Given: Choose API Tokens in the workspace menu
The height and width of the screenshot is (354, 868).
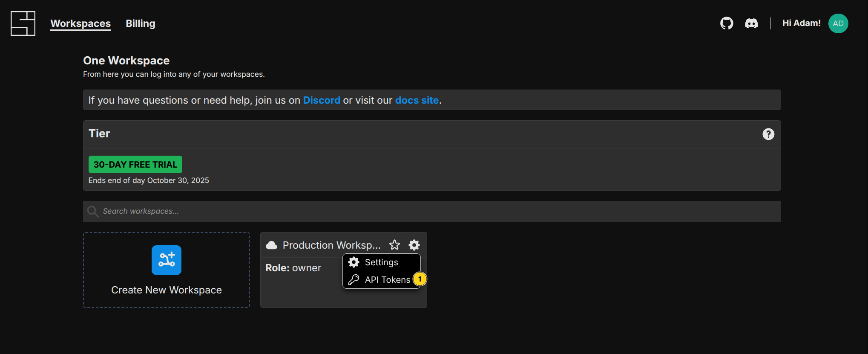Looking at the screenshot, I should [x=387, y=280].
